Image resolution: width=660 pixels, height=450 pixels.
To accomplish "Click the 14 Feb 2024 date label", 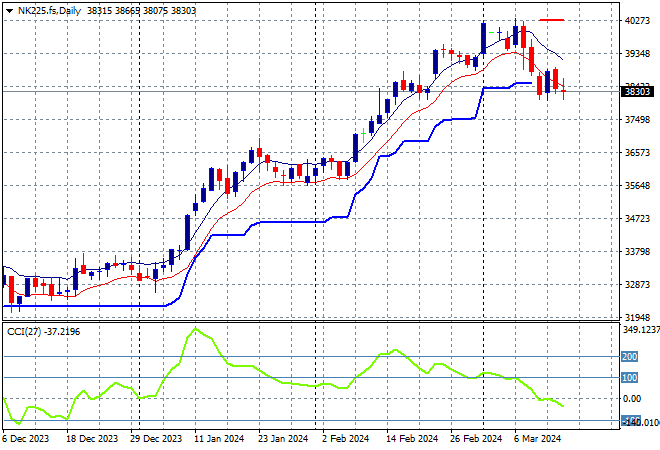I will [x=412, y=439].
